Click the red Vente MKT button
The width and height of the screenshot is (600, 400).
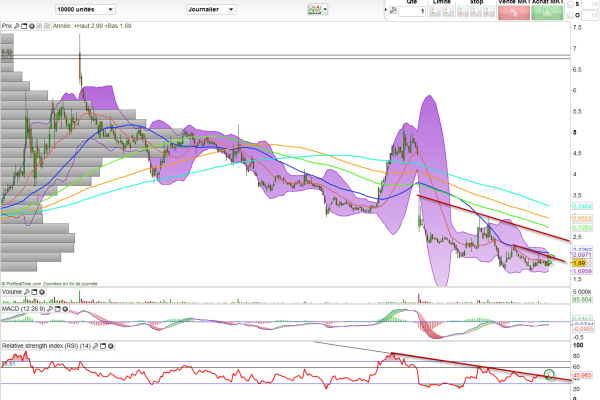(514, 13)
